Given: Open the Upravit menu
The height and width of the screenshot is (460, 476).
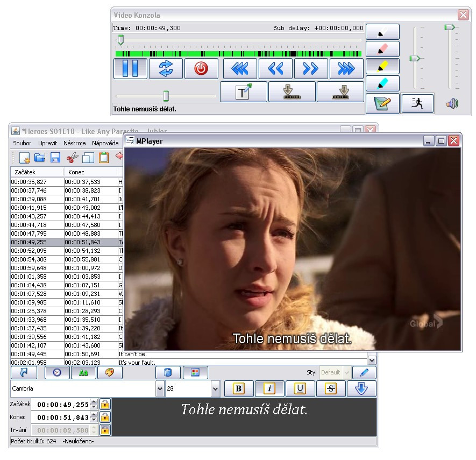Looking at the screenshot, I should click(48, 143).
